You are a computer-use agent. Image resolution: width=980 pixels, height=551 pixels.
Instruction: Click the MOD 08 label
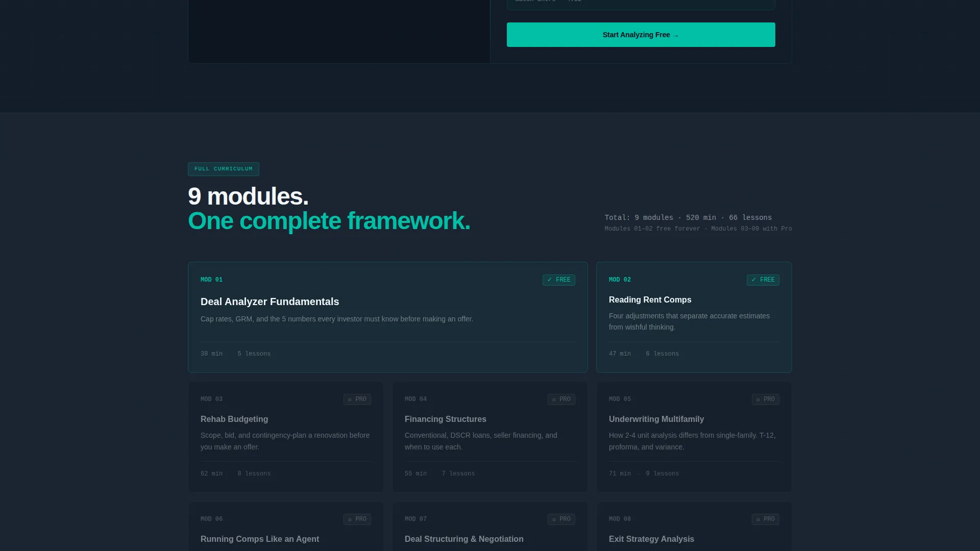click(x=620, y=519)
